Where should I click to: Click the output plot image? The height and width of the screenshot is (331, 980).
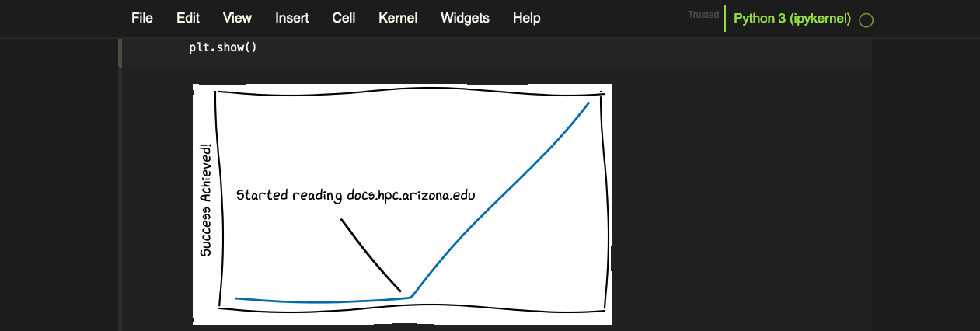point(402,204)
